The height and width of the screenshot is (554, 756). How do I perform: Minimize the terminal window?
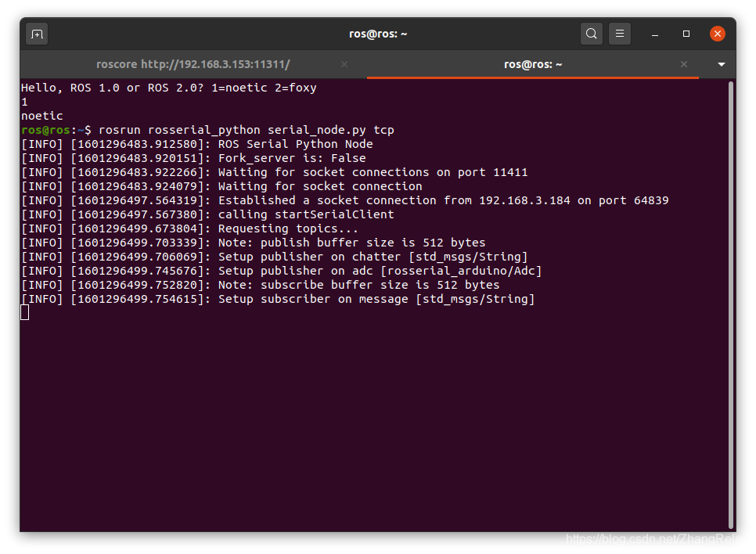(655, 34)
